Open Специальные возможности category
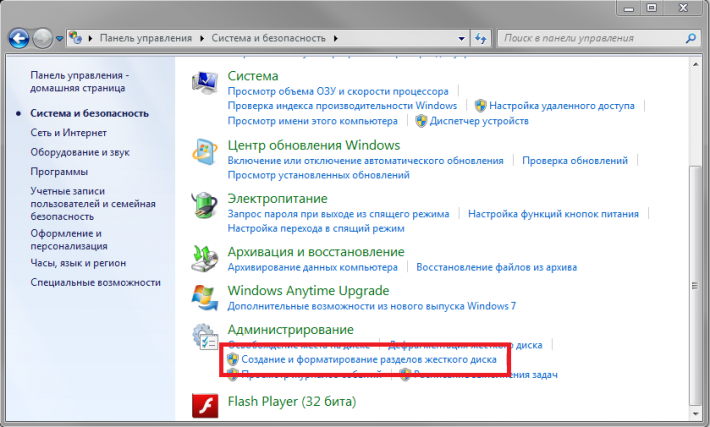The image size is (710, 427). pos(95,283)
